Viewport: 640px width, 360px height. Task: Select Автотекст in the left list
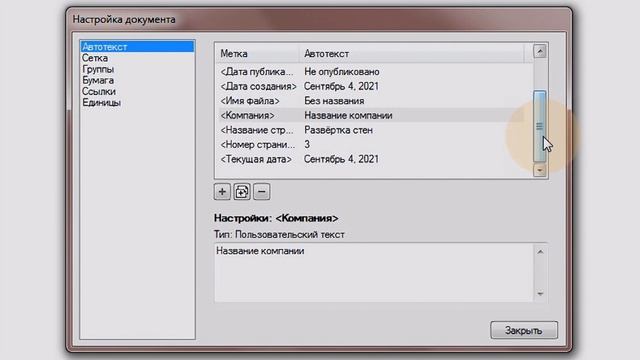pyautogui.click(x=137, y=47)
